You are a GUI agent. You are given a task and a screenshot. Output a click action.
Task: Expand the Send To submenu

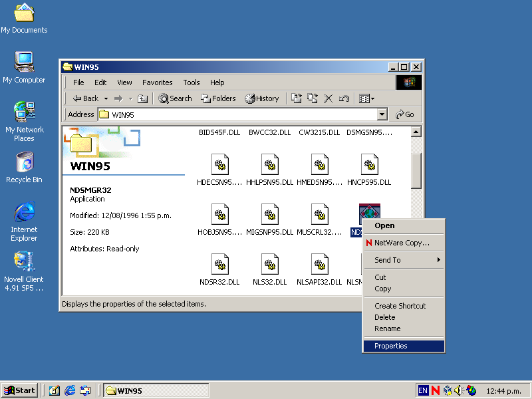coord(404,260)
